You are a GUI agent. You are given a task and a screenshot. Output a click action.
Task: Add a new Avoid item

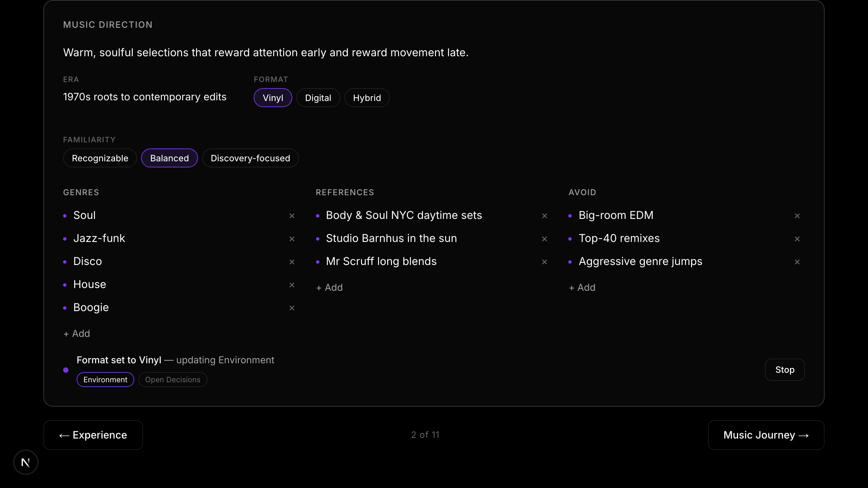point(582,287)
